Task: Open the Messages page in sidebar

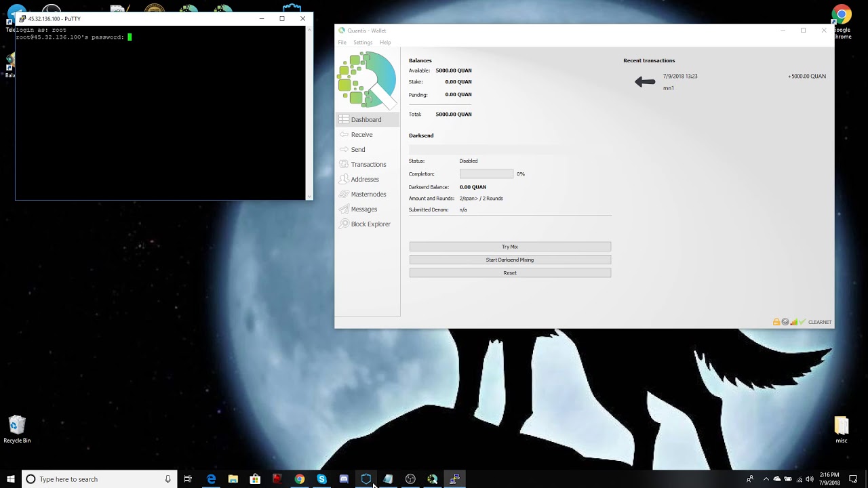Action: tap(367, 209)
